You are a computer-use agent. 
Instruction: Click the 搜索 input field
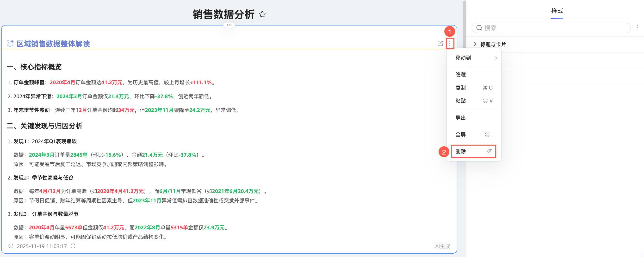(551, 28)
